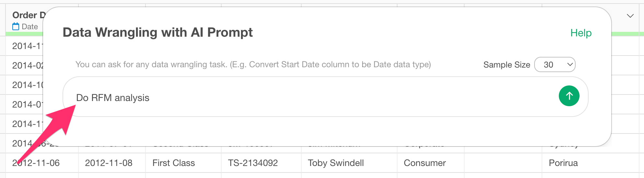Click the Consumer segment cell

425,163
